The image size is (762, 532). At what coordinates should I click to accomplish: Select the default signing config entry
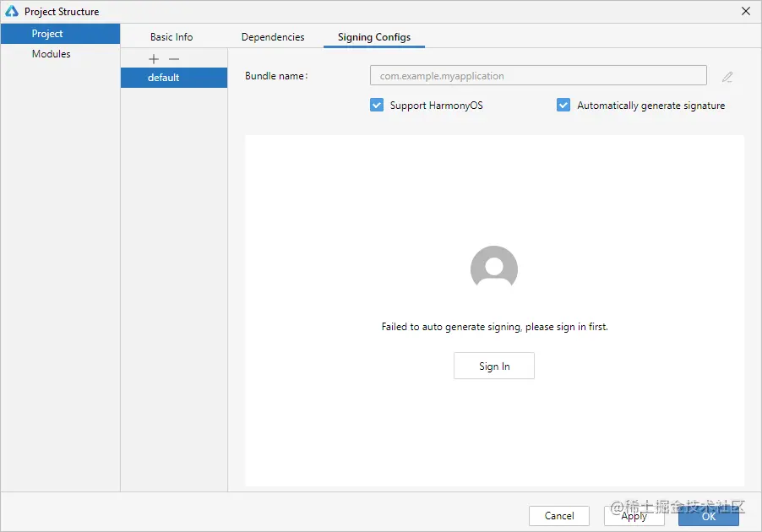point(174,78)
